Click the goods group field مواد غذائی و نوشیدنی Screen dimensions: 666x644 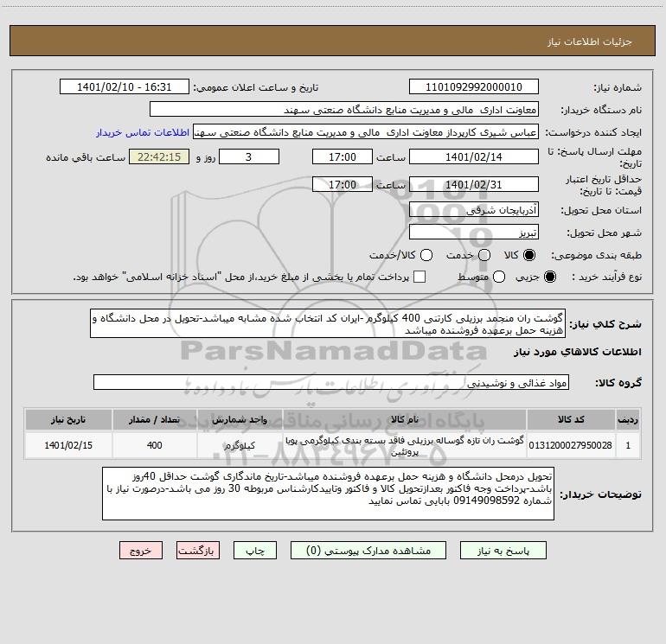point(331,382)
